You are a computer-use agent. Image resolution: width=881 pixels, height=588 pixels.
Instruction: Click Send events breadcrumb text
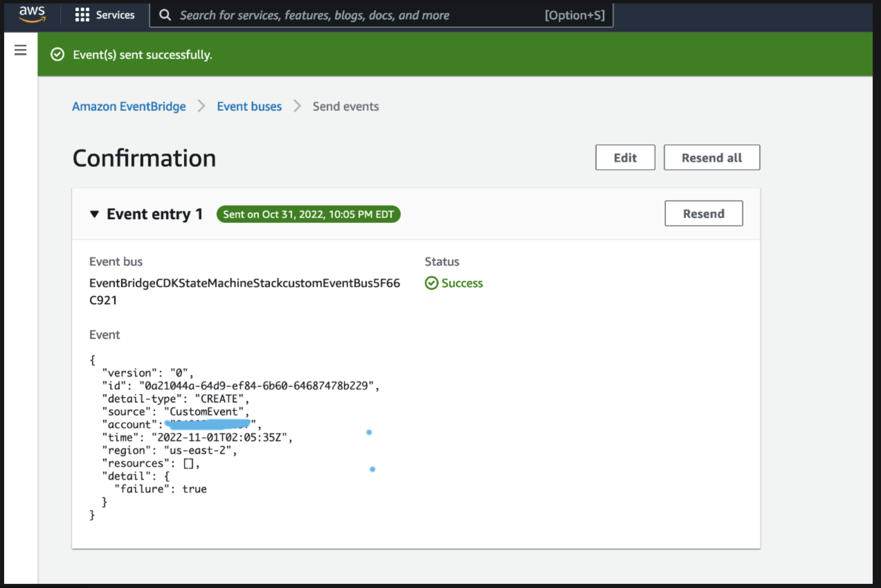coord(345,107)
